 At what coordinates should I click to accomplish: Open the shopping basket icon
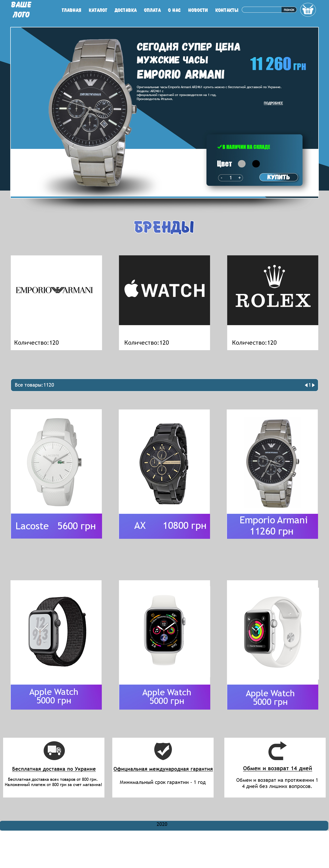(x=308, y=10)
